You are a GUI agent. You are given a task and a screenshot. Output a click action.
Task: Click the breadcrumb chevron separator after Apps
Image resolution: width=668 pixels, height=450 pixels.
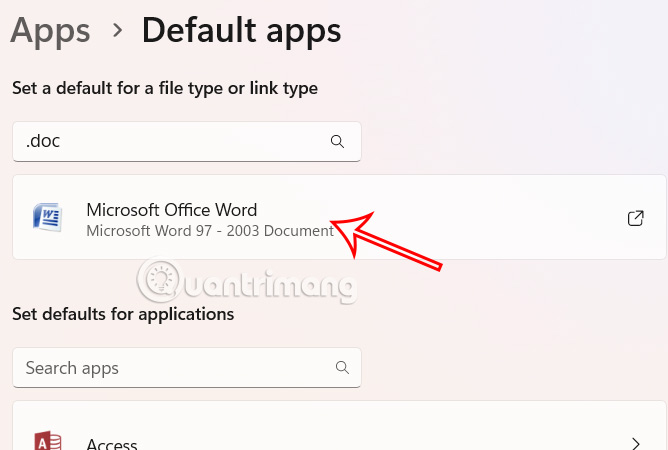(x=117, y=31)
